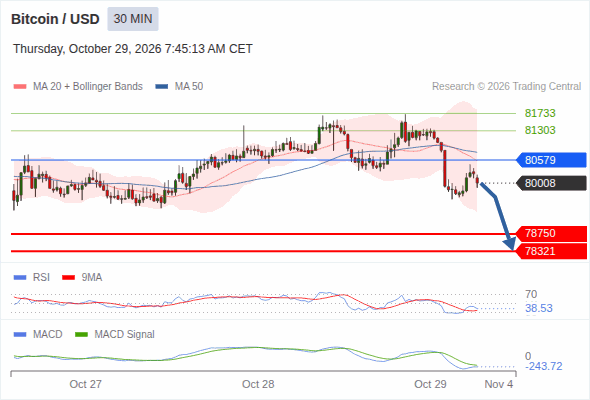This screenshot has width=590, height=400.
Task: Click the MACD legend color swatch
Action: pos(20,335)
